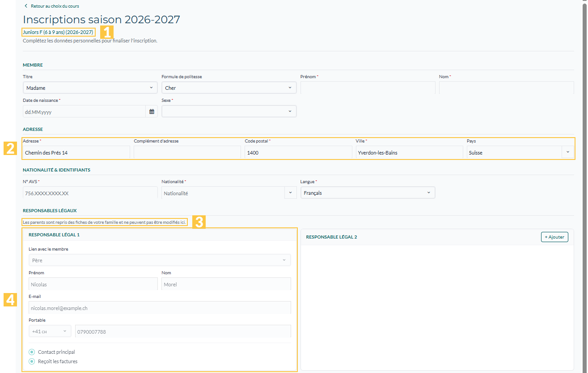588x373 pixels.
Task: Expand the Lien avec le membre dropdown
Action: [160, 260]
